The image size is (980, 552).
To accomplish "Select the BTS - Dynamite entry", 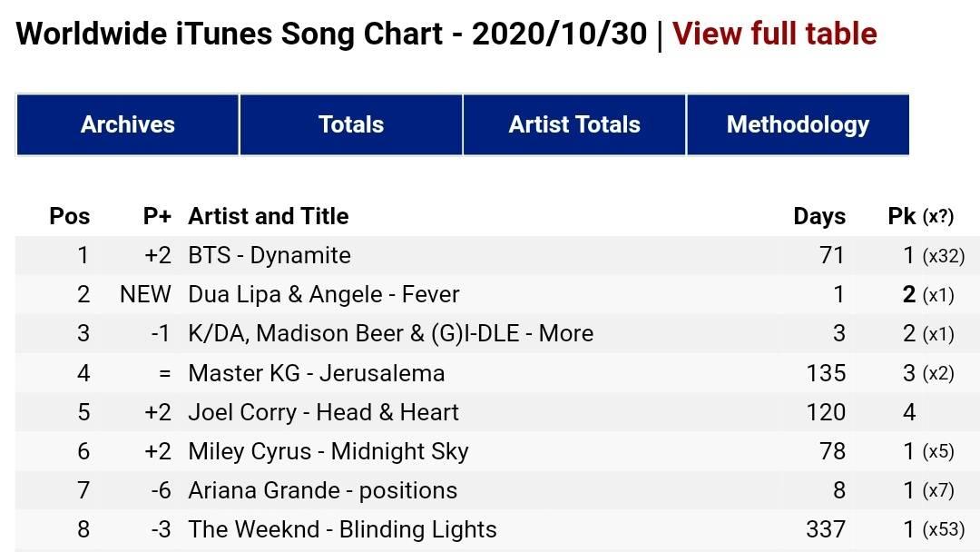I will [269, 256].
